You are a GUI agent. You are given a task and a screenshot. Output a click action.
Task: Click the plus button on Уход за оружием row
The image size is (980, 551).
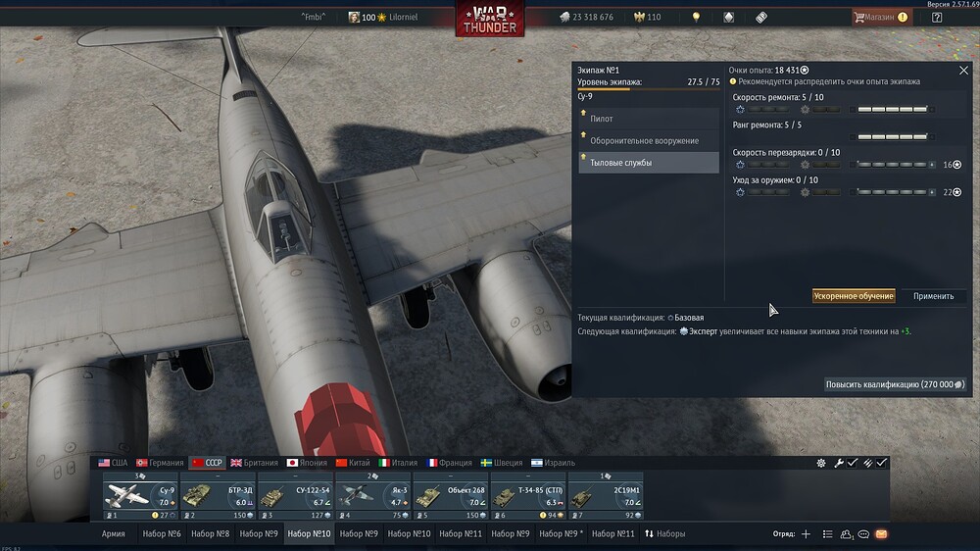click(x=932, y=192)
